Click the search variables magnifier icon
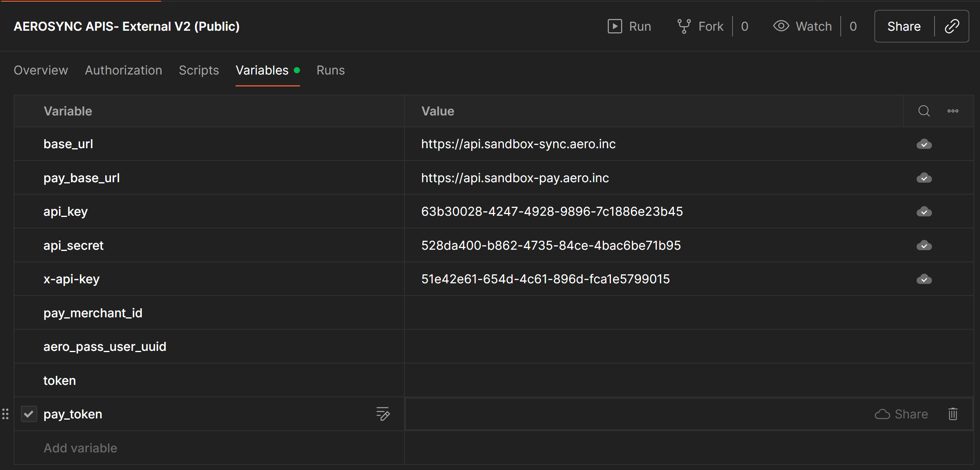The width and height of the screenshot is (980, 470). [x=924, y=111]
